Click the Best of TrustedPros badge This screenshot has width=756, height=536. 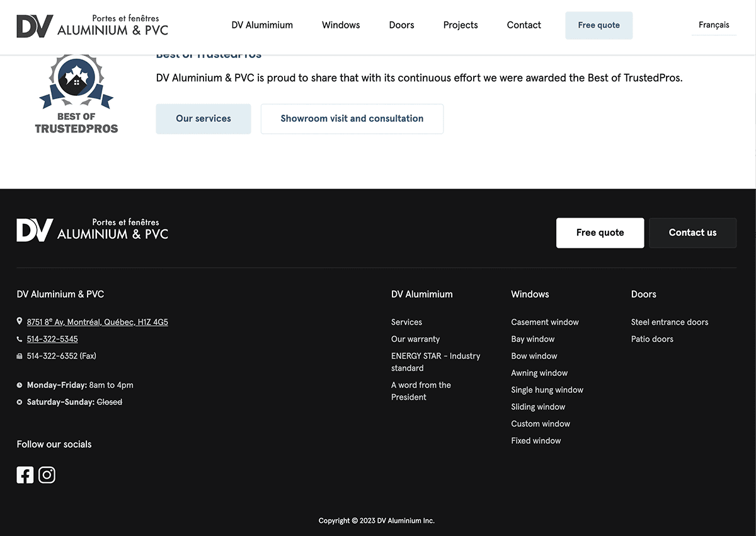(x=76, y=94)
